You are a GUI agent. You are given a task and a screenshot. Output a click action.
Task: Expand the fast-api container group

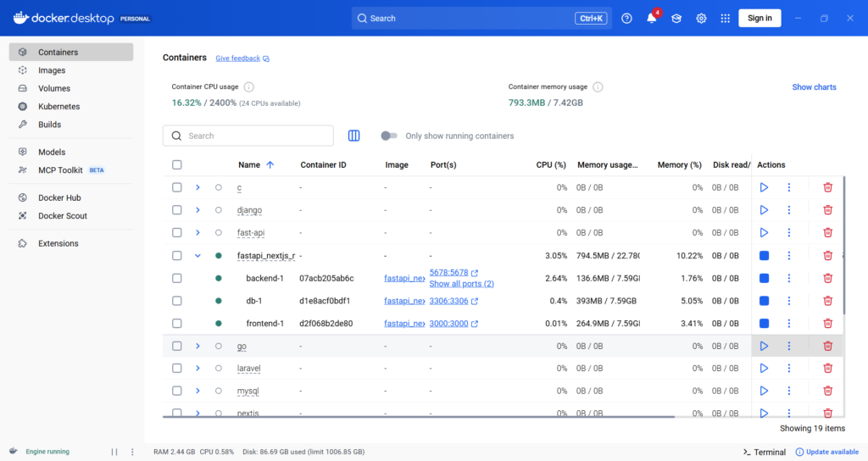[x=198, y=233]
